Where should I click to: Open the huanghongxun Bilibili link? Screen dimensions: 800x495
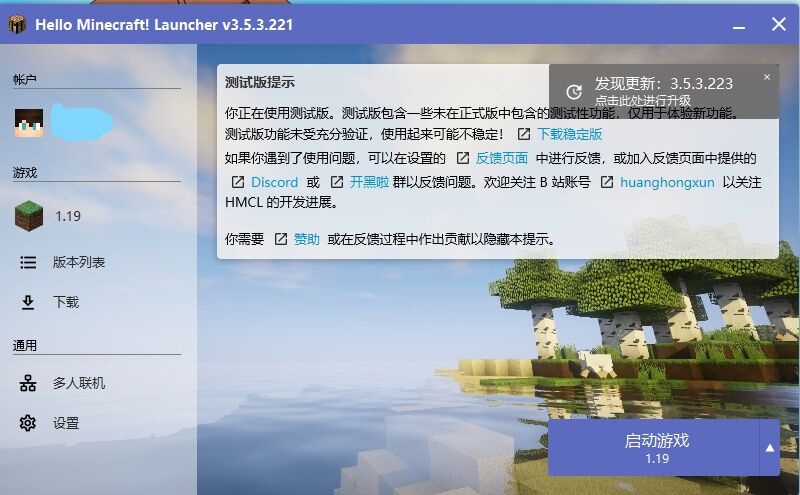(667, 182)
